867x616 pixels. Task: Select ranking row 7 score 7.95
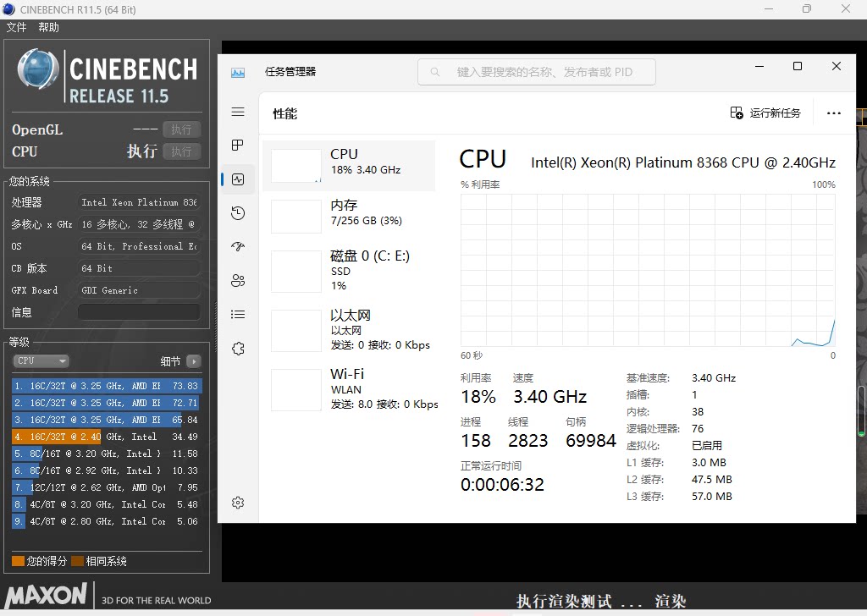click(106, 488)
